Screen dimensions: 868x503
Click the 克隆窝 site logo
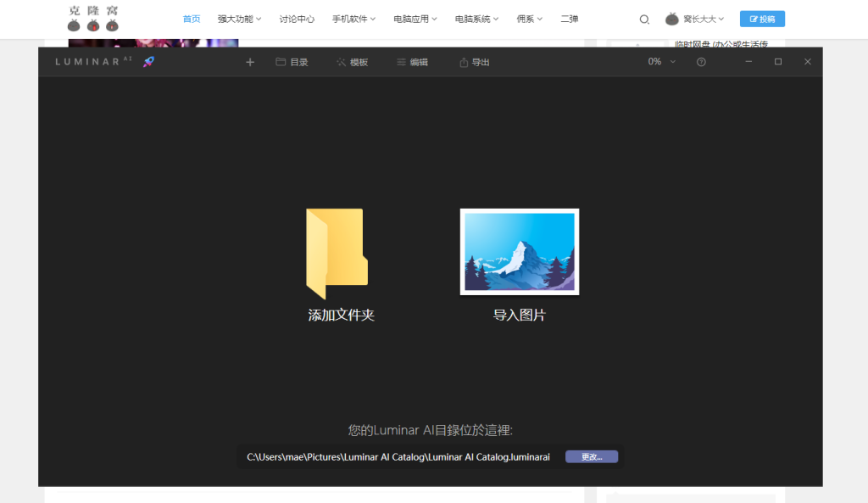pyautogui.click(x=93, y=19)
